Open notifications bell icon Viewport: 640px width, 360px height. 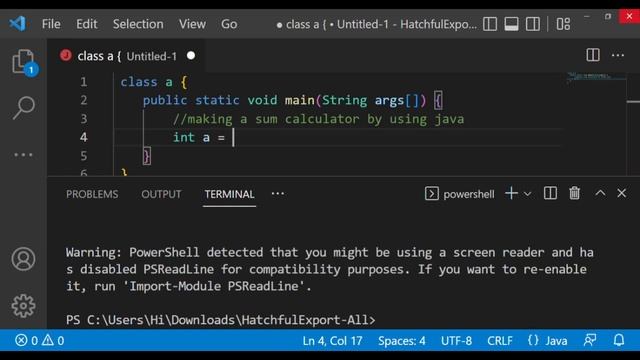pyautogui.click(x=619, y=340)
